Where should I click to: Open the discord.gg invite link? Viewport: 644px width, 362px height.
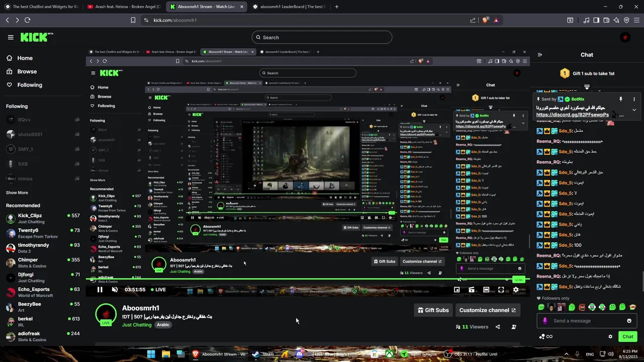(573, 115)
